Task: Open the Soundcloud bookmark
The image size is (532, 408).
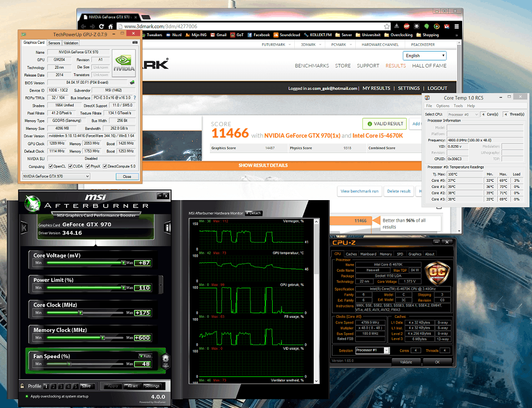Action: (287, 35)
